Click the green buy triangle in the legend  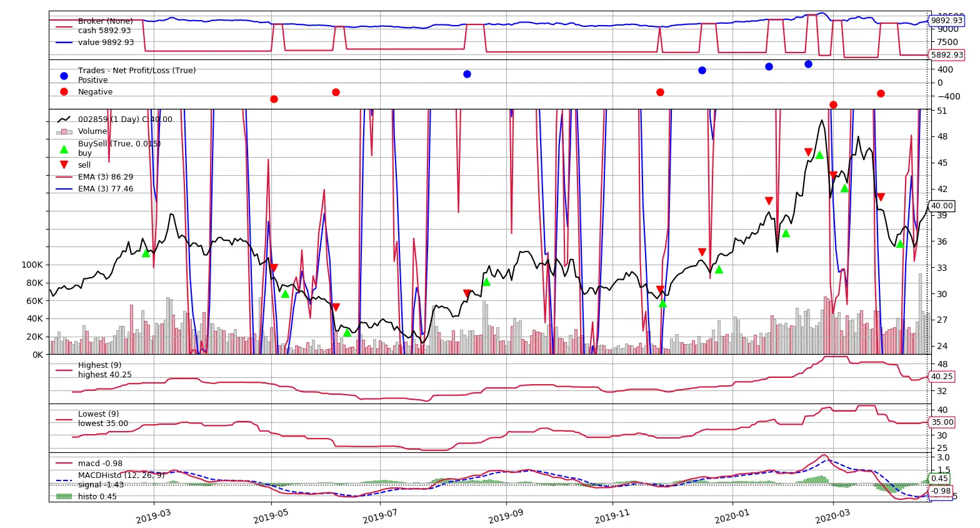coord(64,149)
